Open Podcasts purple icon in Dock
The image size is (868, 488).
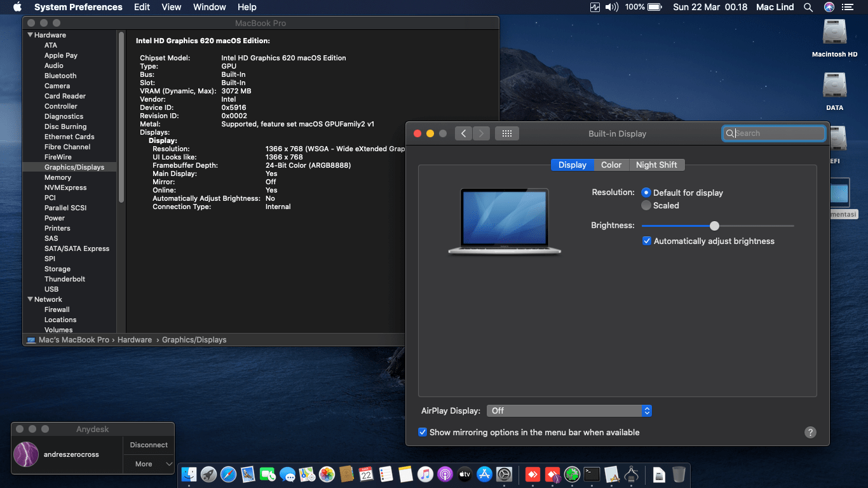(445, 474)
